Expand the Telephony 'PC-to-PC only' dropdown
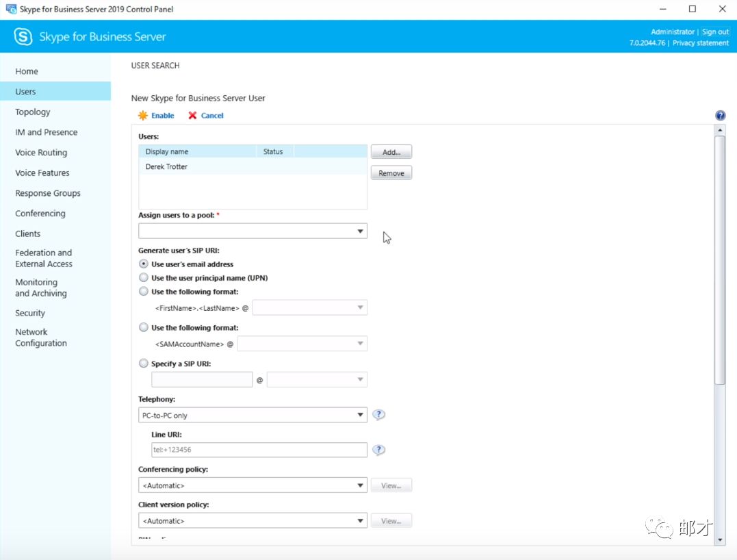The width and height of the screenshot is (737, 560). pos(253,415)
